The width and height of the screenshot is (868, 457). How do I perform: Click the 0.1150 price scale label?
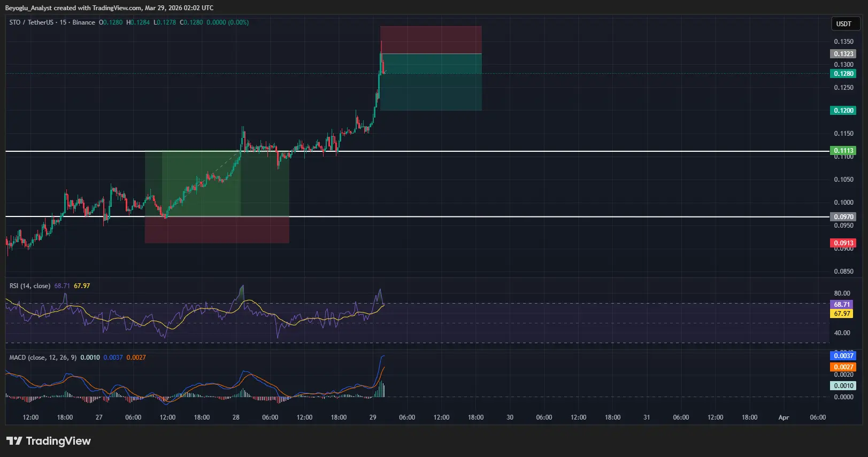(x=844, y=134)
